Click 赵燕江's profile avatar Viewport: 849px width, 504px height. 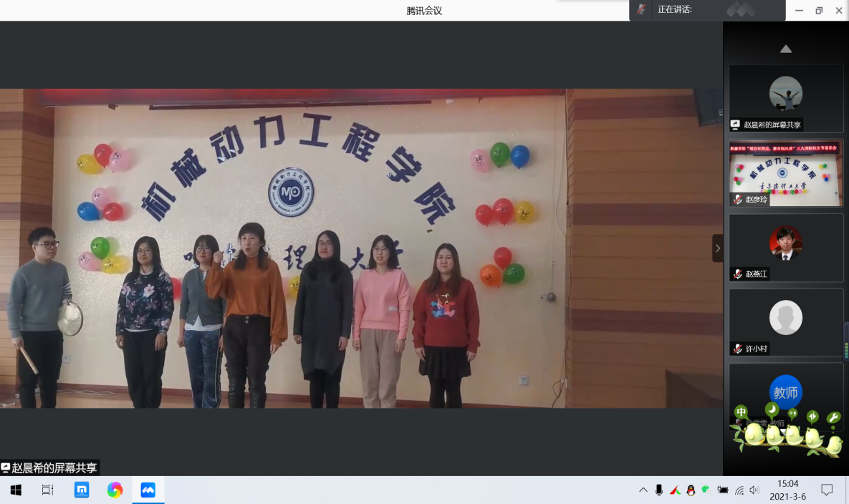[x=785, y=243]
